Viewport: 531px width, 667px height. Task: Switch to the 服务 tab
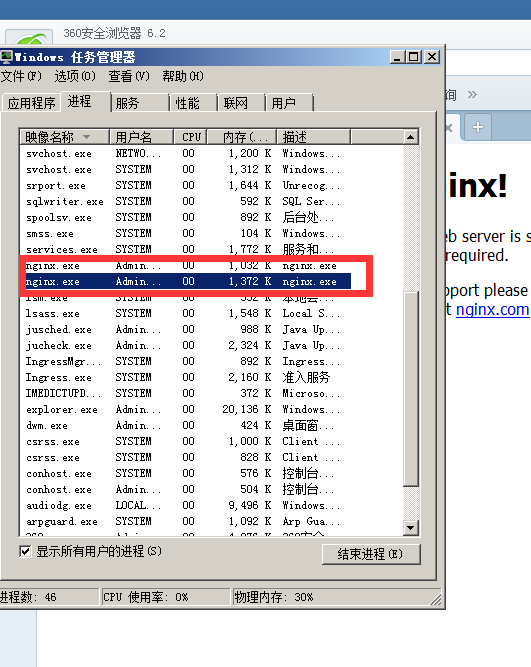tap(139, 103)
